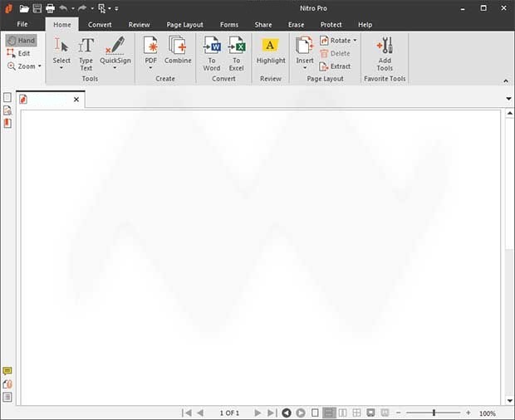Switch to the Home ribbon tab
This screenshot has width=515, height=420.
tap(62, 25)
